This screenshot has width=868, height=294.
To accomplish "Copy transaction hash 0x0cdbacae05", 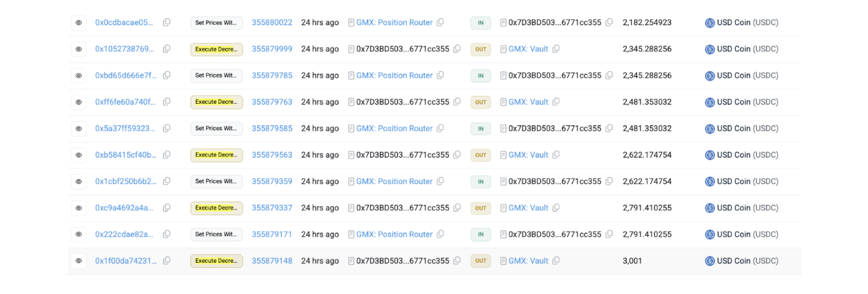I will tap(167, 23).
